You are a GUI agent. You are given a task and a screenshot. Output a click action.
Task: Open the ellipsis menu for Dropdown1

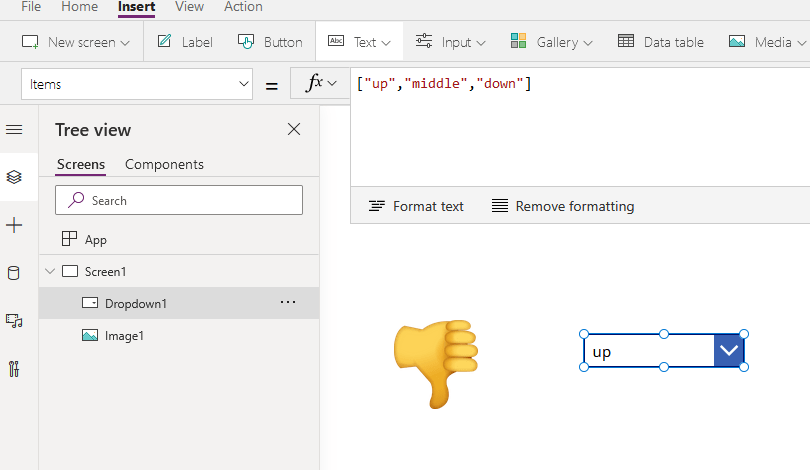click(x=288, y=302)
